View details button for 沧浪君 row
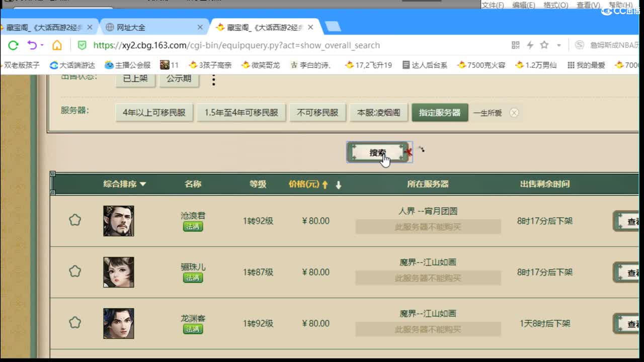The height and width of the screenshot is (362, 644). (626, 221)
